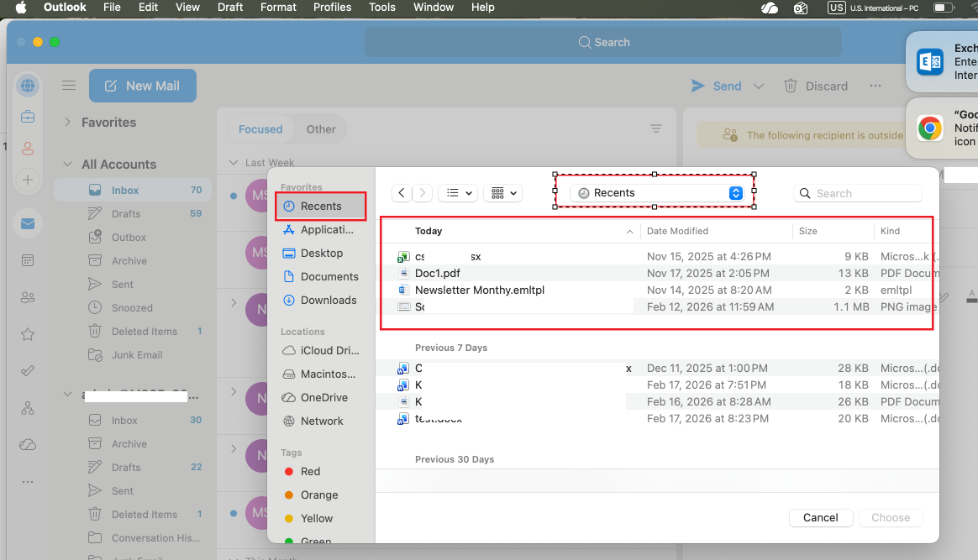
Task: Open the Draft menu
Action: 230,8
